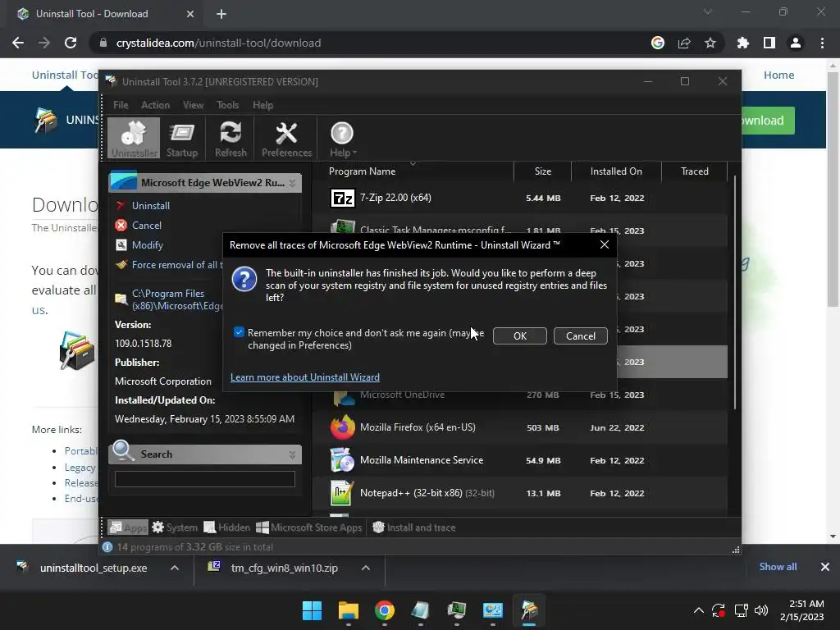The image size is (840, 630).
Task: Click the Chrome page vertical scrollbar
Action: (x=833, y=189)
